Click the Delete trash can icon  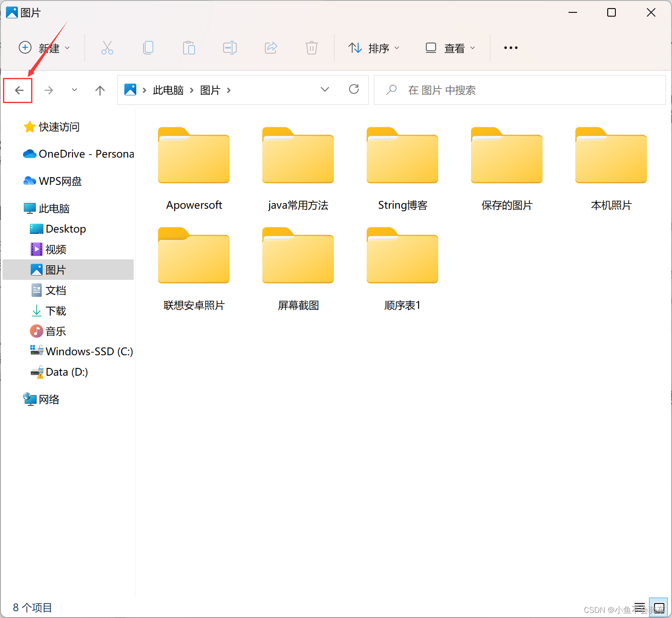(x=312, y=48)
